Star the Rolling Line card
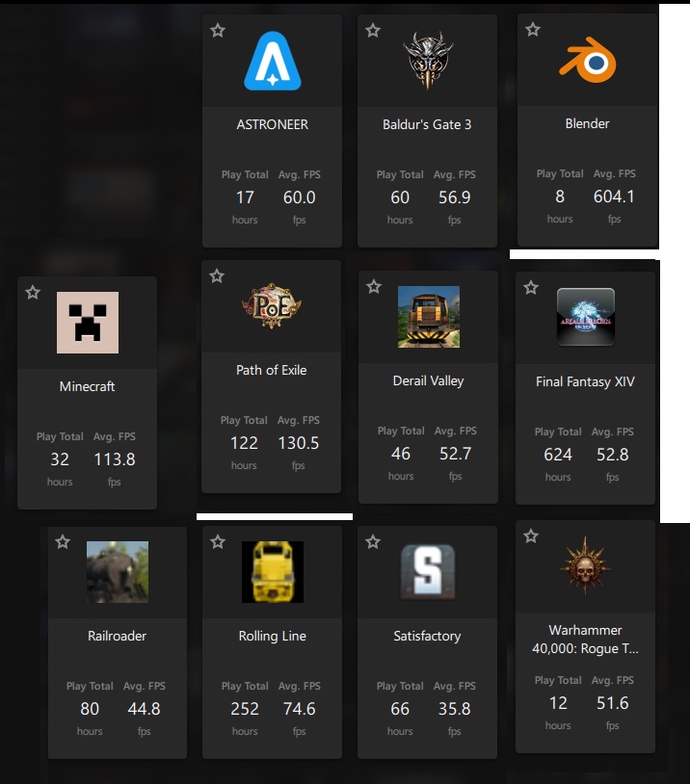 [x=218, y=541]
